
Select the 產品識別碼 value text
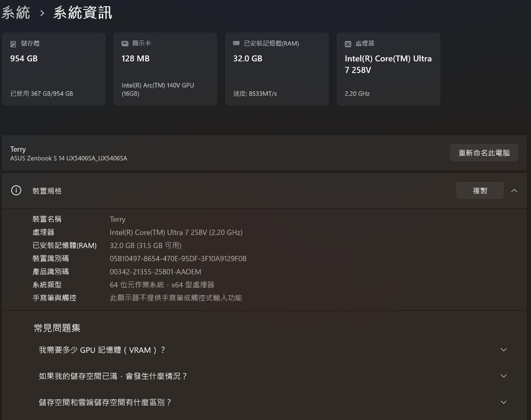[155, 272]
